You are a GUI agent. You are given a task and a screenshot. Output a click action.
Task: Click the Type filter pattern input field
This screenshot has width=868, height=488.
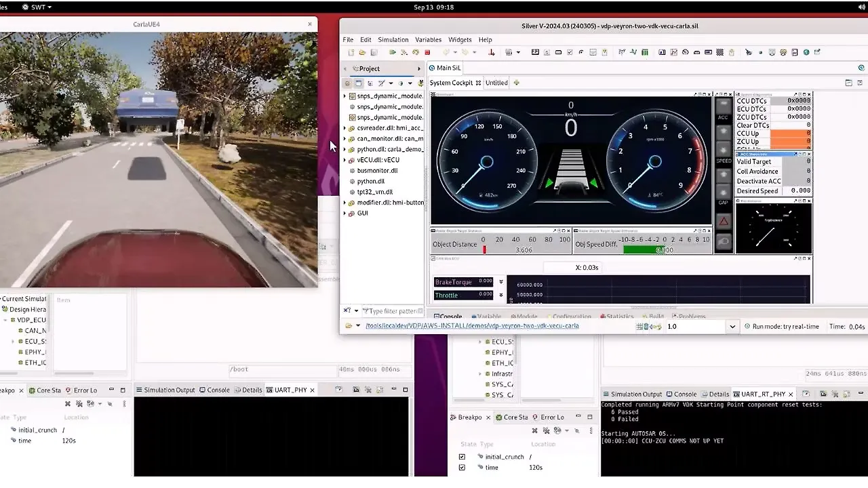click(393, 311)
